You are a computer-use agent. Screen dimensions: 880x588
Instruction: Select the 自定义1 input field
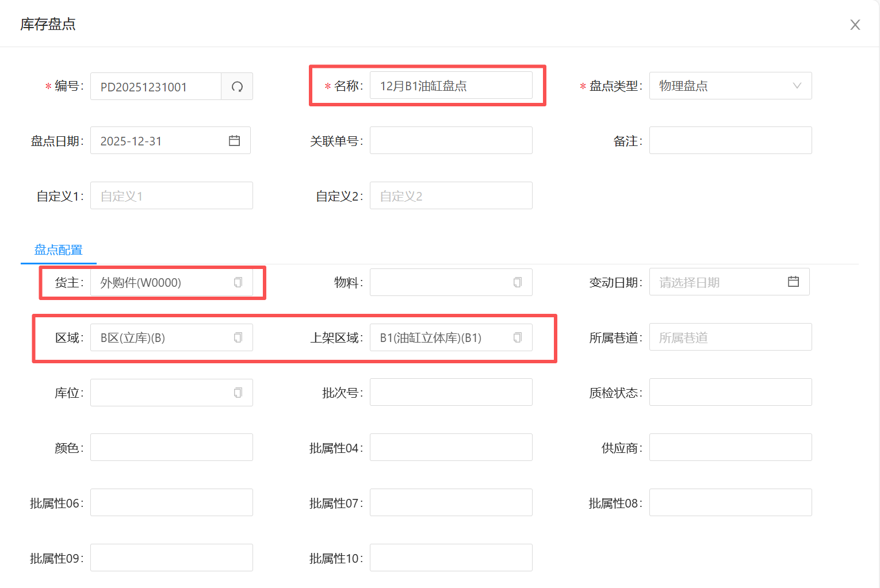click(171, 196)
